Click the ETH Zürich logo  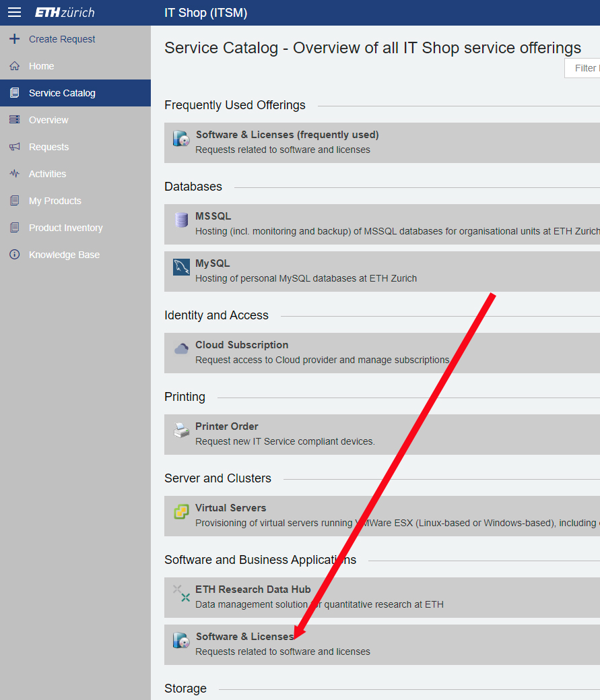pyautogui.click(x=65, y=13)
